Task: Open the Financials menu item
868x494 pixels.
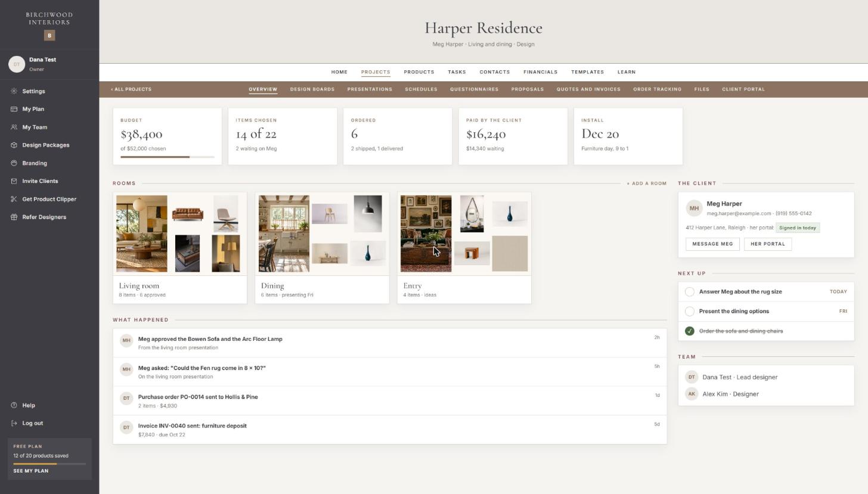Action: (540, 72)
